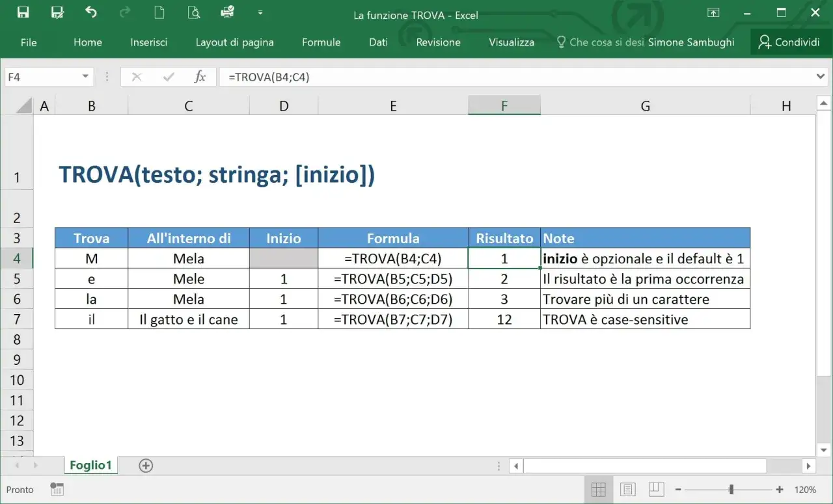Click the next sheet navigation arrow

[36, 466]
